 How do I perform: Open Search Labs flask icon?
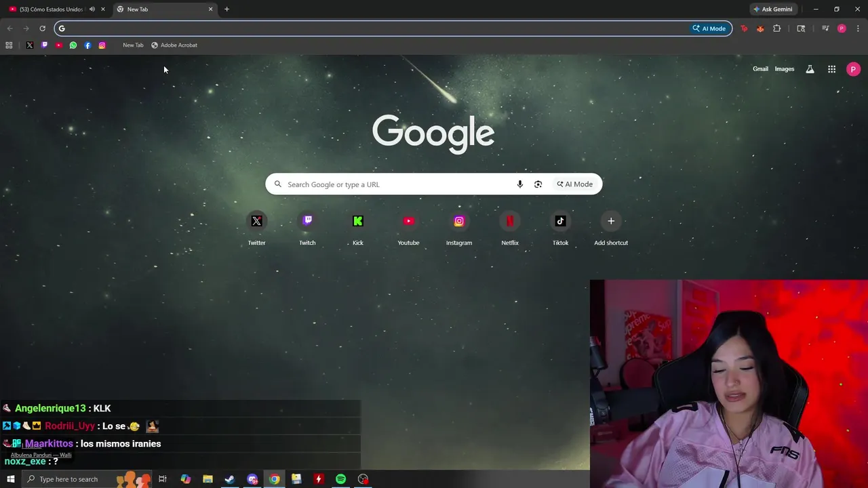pos(810,69)
